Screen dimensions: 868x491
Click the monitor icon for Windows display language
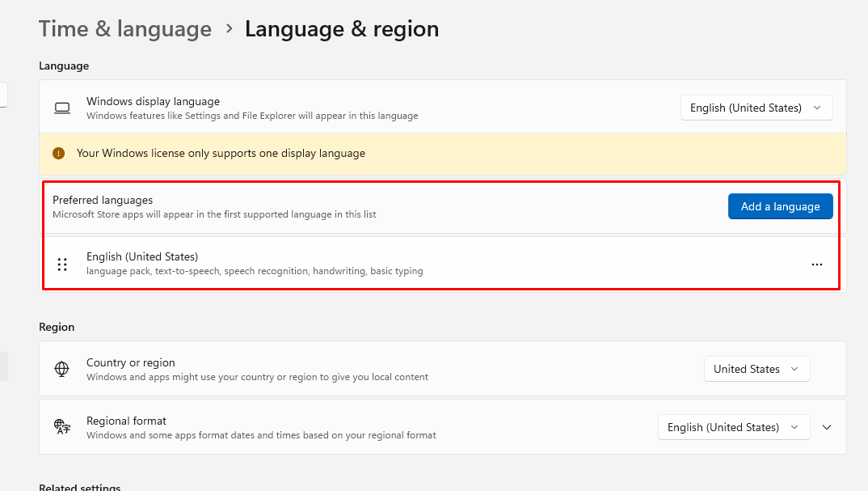point(62,107)
